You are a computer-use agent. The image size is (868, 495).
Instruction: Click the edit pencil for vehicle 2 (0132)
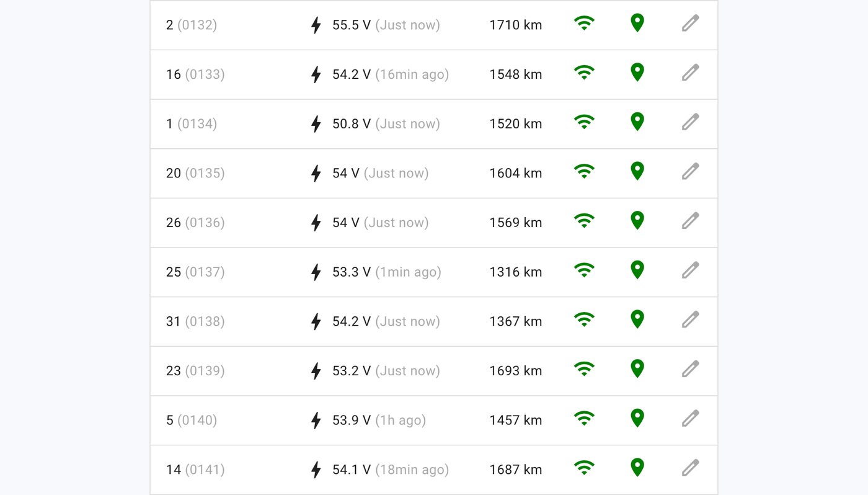(690, 24)
